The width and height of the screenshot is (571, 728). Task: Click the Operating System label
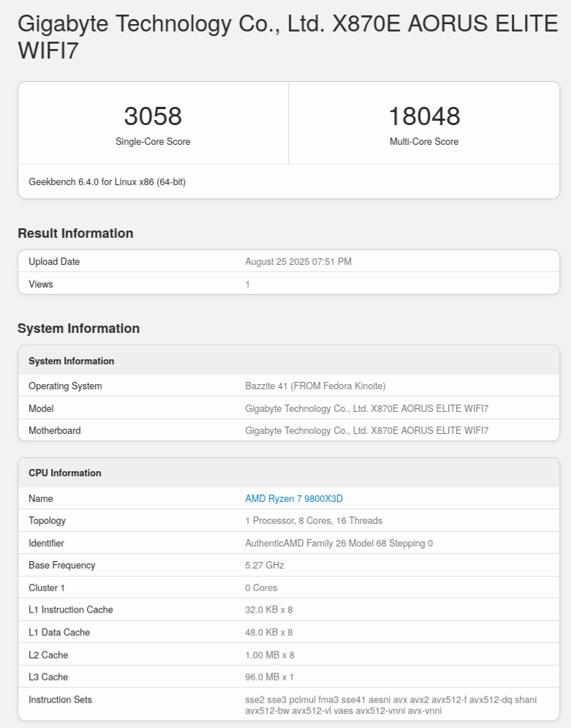(x=65, y=386)
